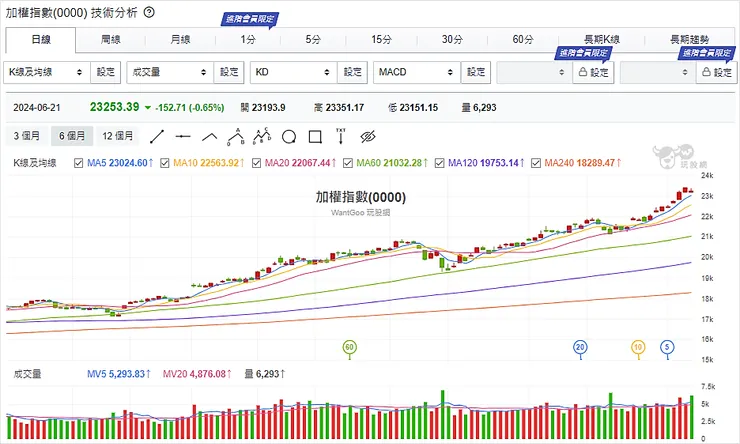Toggle the hide drawings eye icon
Screen dimensions: 740x444
(x=368, y=137)
